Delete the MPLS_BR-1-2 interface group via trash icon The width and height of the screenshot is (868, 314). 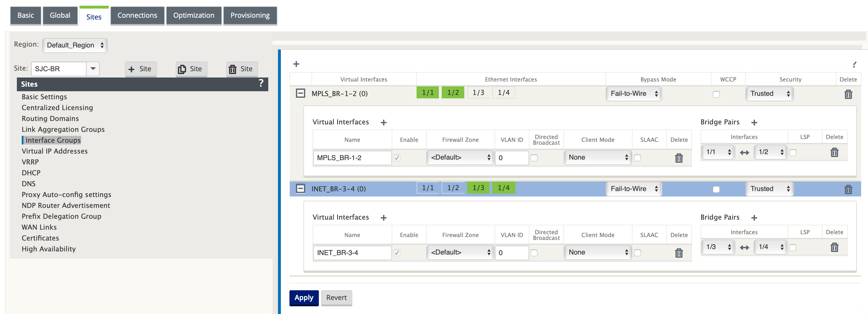(848, 94)
